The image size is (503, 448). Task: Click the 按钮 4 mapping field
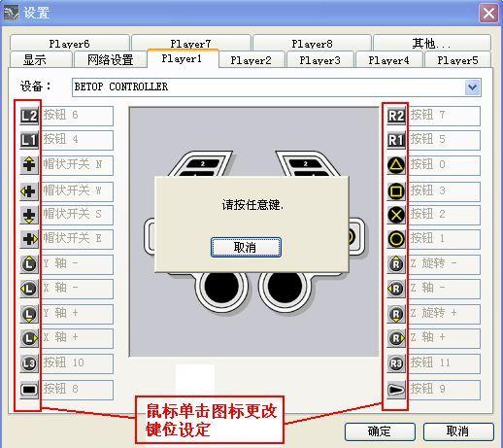[77, 140]
